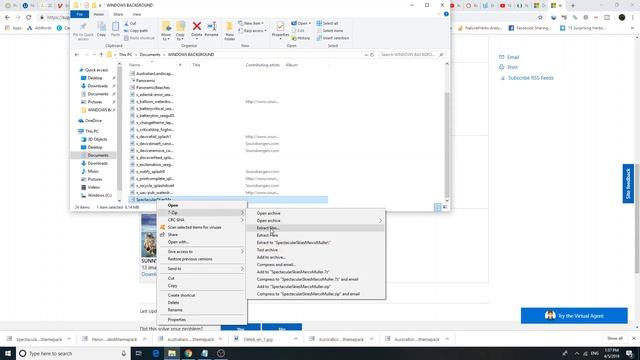The image size is (640, 360).
Task: Click the blue Explorer help question icon
Action: (446, 14)
